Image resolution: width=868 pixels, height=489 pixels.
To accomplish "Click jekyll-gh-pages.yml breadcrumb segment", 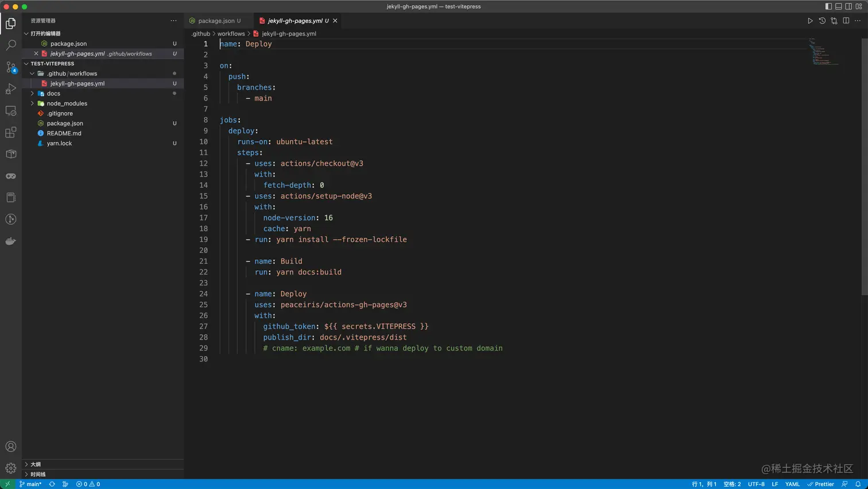I will click(289, 33).
